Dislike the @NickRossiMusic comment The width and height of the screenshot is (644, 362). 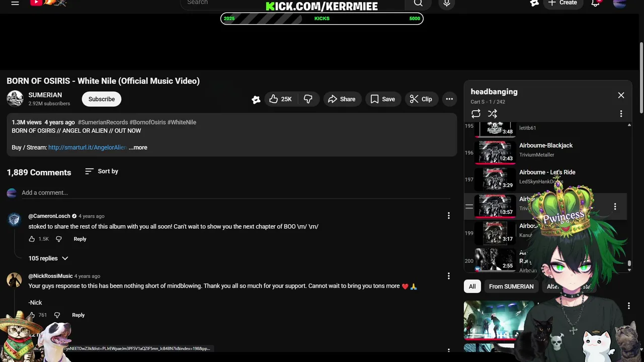(57, 315)
